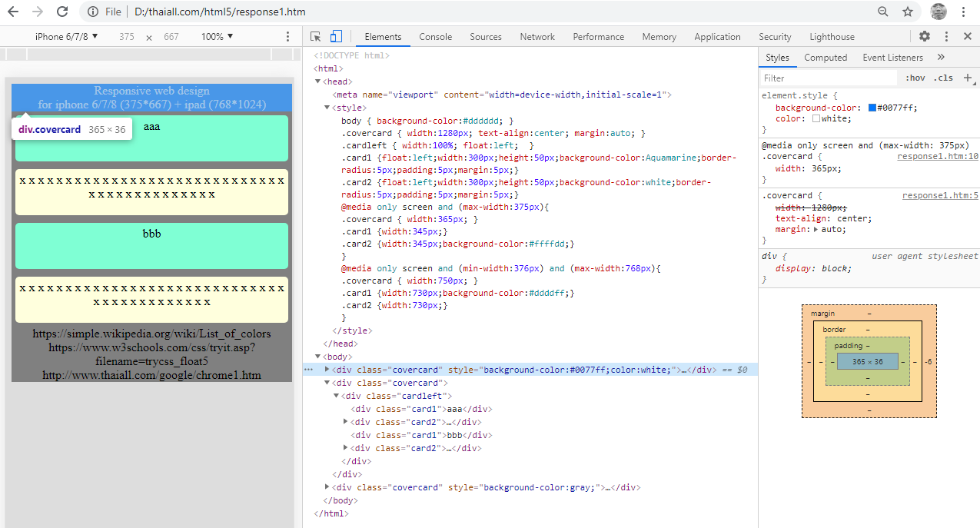Image resolution: width=980 pixels, height=528 pixels.
Task: Open DevTools settings gear
Action: pos(925,36)
